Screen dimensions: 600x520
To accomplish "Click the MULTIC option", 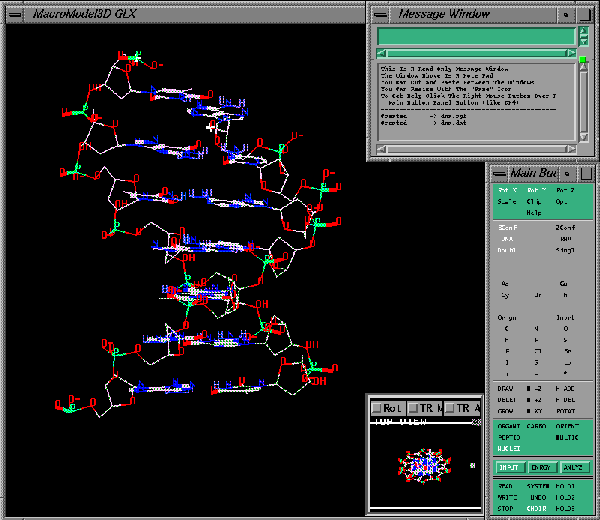I will 567,437.
